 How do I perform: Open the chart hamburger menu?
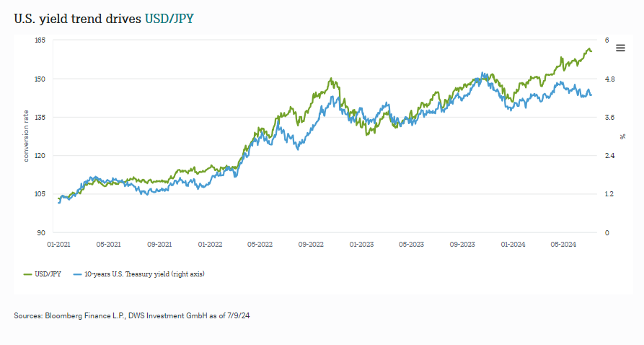pos(620,47)
